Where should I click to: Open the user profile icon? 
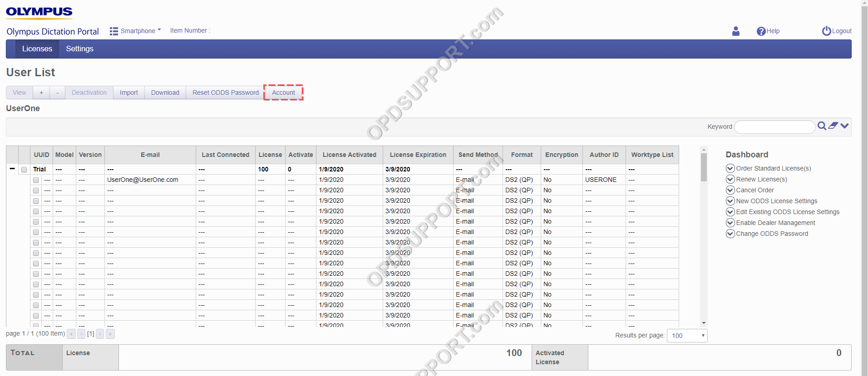coord(736,31)
